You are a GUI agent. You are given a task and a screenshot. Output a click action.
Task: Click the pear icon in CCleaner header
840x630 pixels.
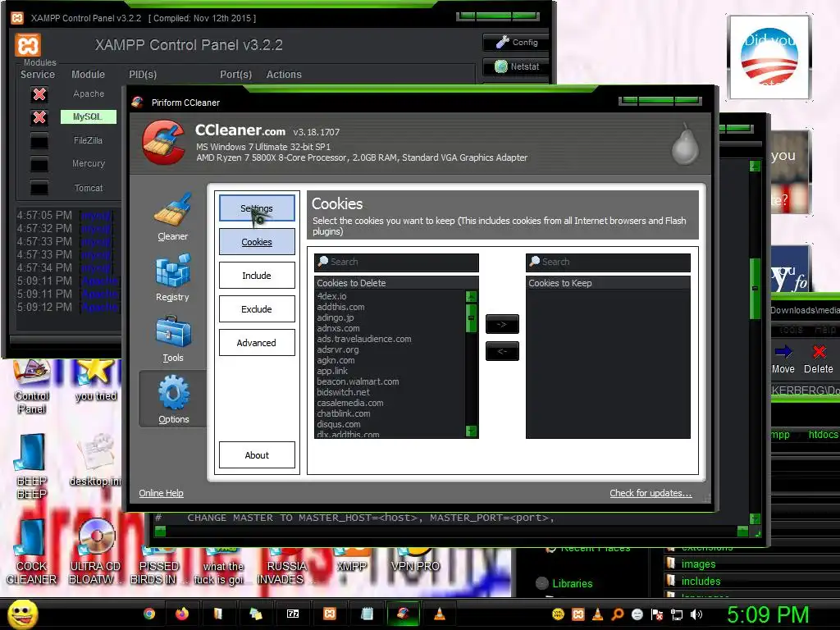pos(685,144)
